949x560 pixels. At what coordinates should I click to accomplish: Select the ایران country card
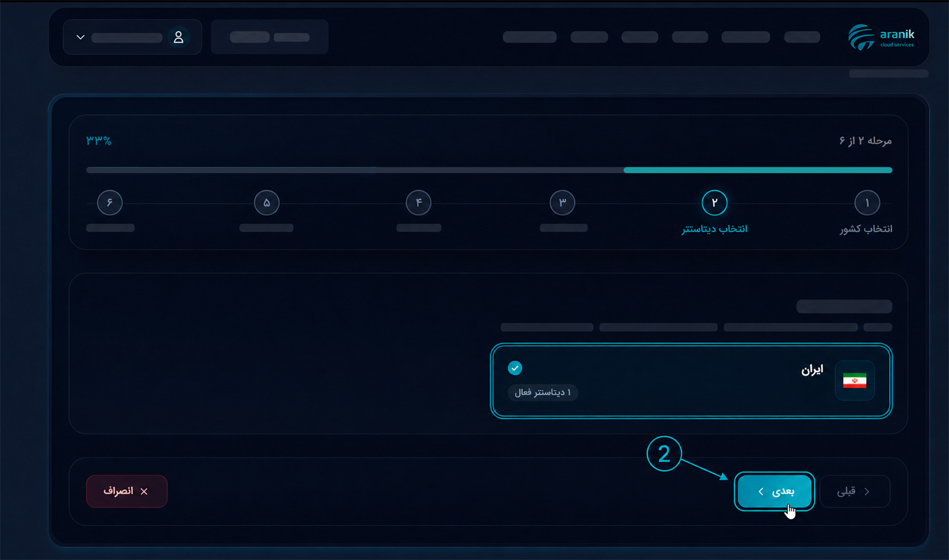pyautogui.click(x=691, y=381)
